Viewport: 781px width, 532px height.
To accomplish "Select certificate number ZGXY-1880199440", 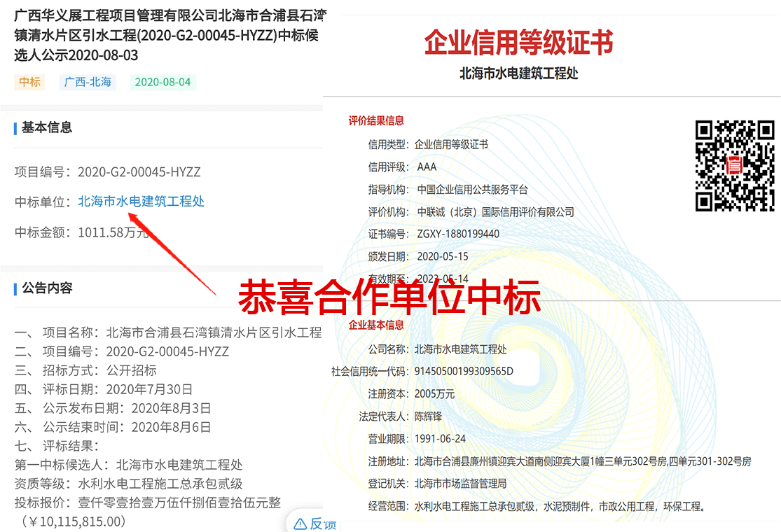I will point(458,234).
